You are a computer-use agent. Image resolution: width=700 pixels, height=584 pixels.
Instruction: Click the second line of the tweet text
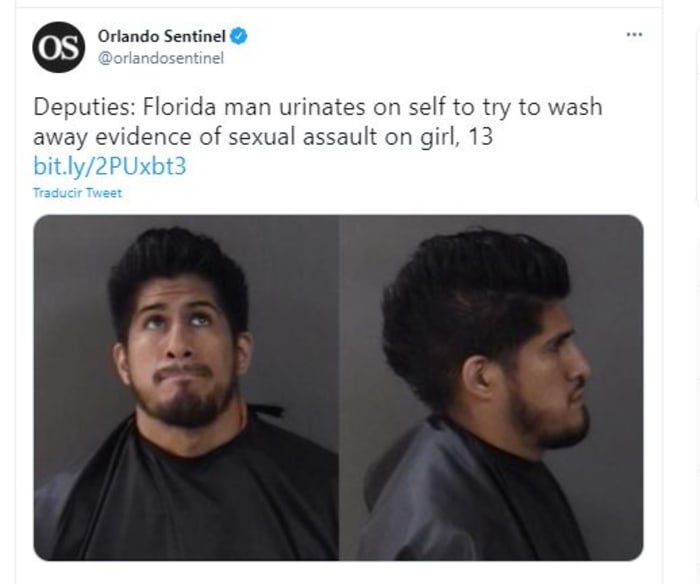(x=263, y=137)
